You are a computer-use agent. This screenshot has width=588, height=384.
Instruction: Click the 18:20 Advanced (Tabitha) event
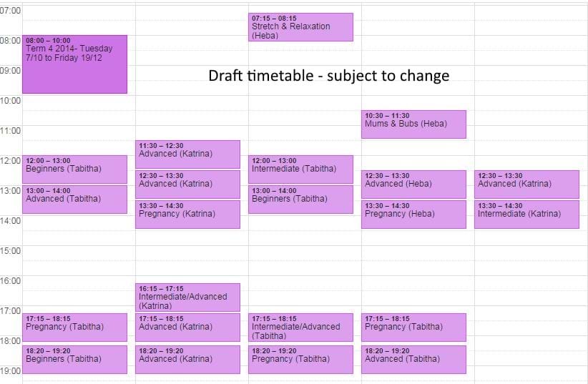tap(413, 360)
